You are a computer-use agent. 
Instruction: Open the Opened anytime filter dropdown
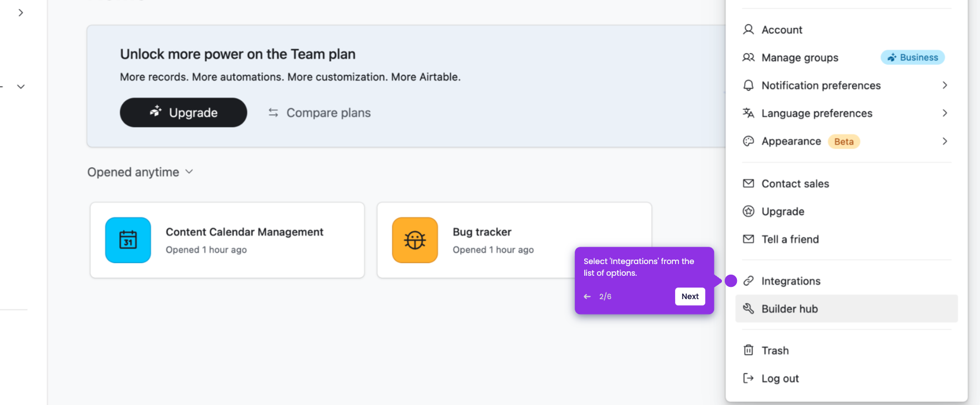click(140, 172)
